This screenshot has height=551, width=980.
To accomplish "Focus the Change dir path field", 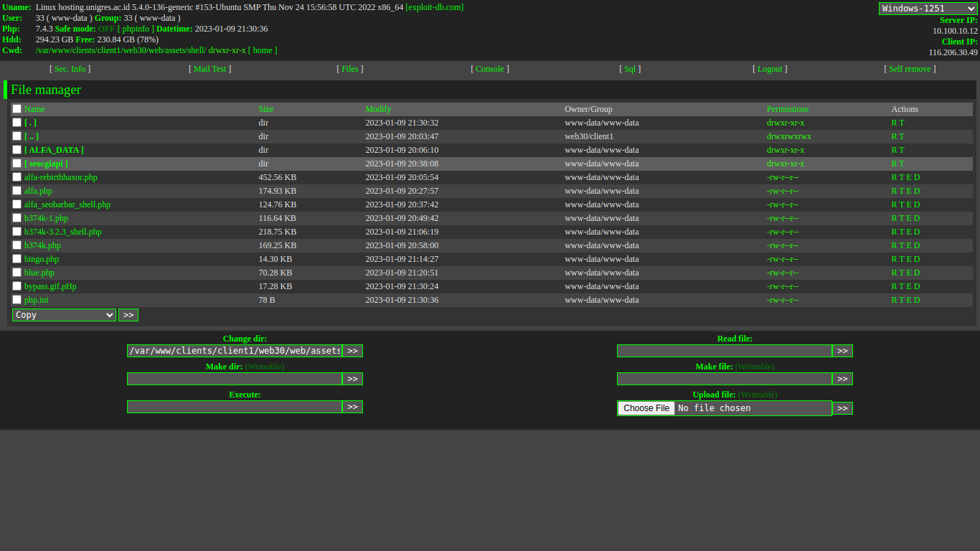I will [x=235, y=351].
